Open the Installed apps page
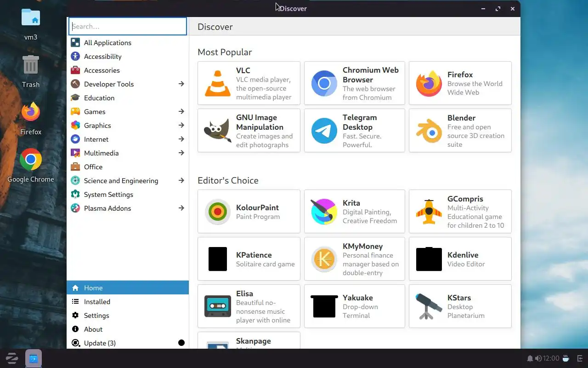 [x=128, y=302]
